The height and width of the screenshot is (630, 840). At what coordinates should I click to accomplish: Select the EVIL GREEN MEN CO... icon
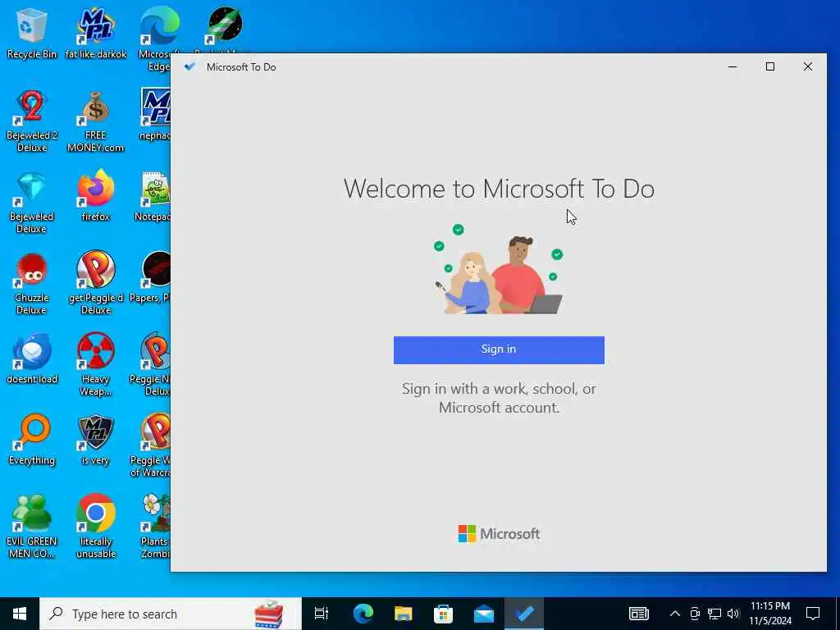32,527
